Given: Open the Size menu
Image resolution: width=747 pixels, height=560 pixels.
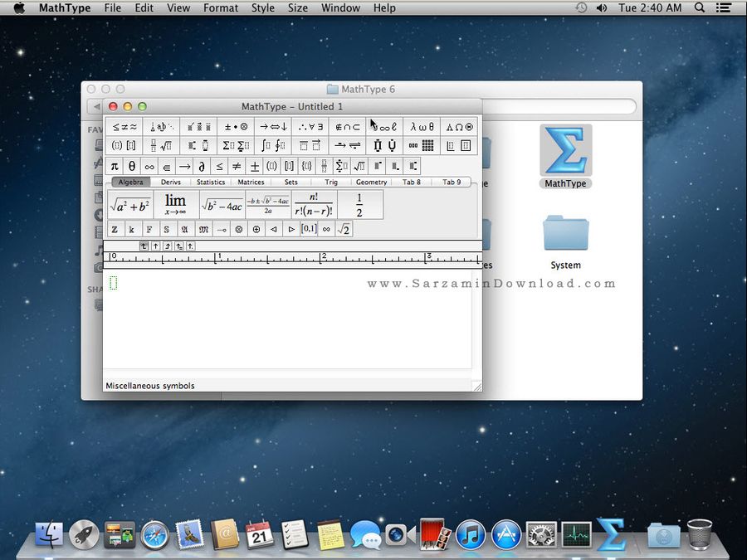Looking at the screenshot, I should (298, 7).
